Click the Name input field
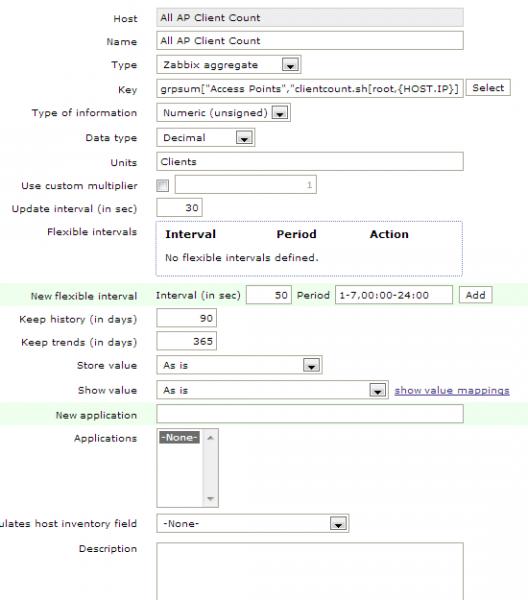 pyautogui.click(x=310, y=41)
